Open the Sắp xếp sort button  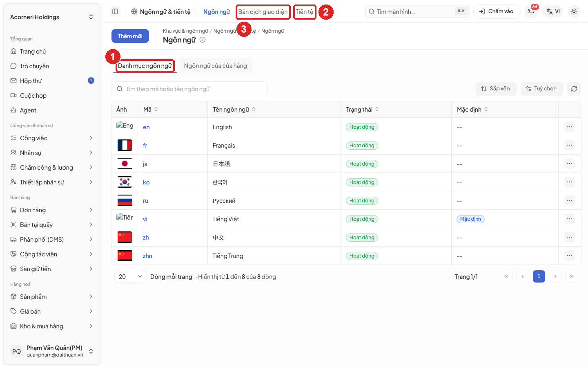point(496,89)
